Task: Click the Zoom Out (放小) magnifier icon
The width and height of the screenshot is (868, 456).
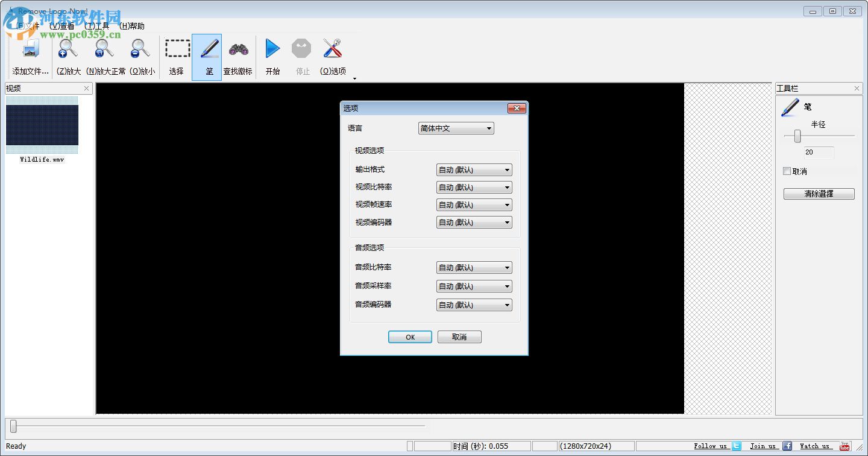Action: 140,48
